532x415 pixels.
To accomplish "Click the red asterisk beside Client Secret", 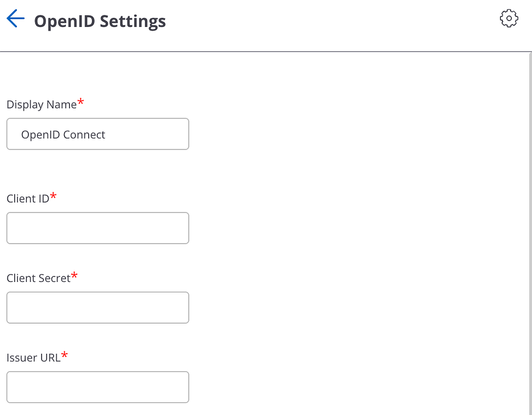I will 74,275.
